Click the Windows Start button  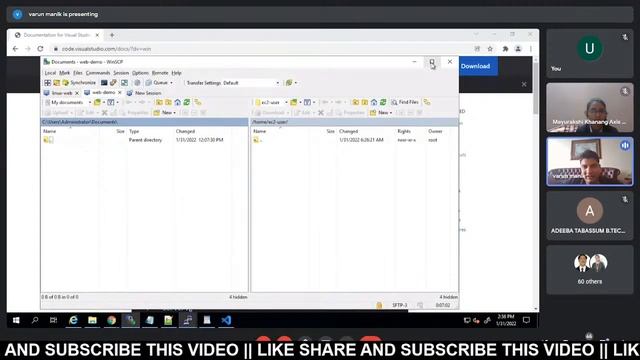pos(16,320)
